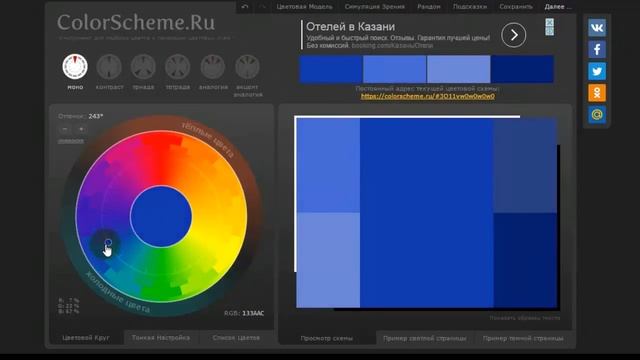This screenshot has height=360, width=640.
Task: Click the ColorScheme.Ru logo
Action: 136,22
